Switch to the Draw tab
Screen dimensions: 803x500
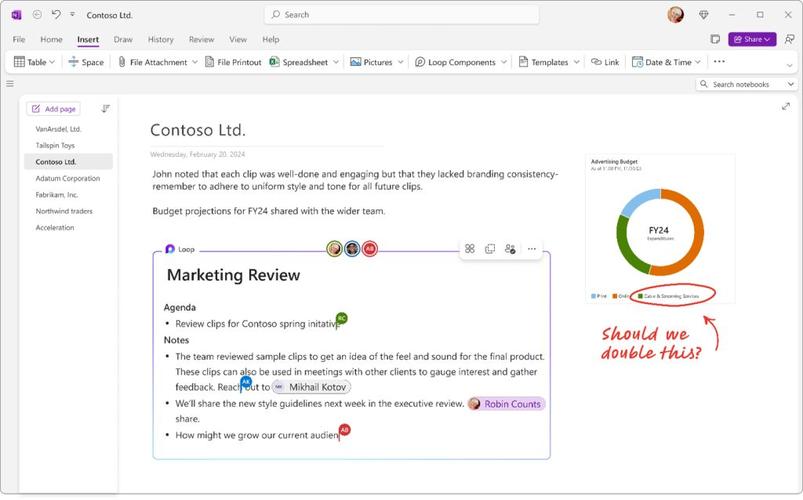(123, 39)
